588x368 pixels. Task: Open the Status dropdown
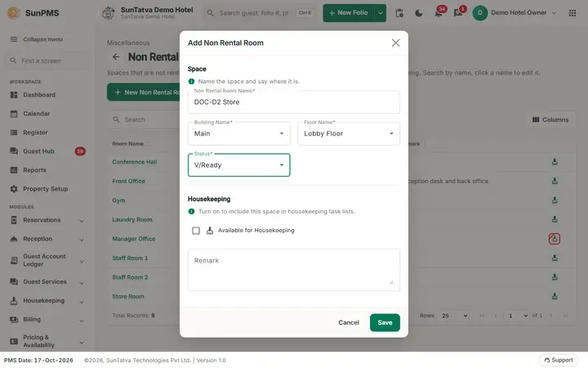238,165
